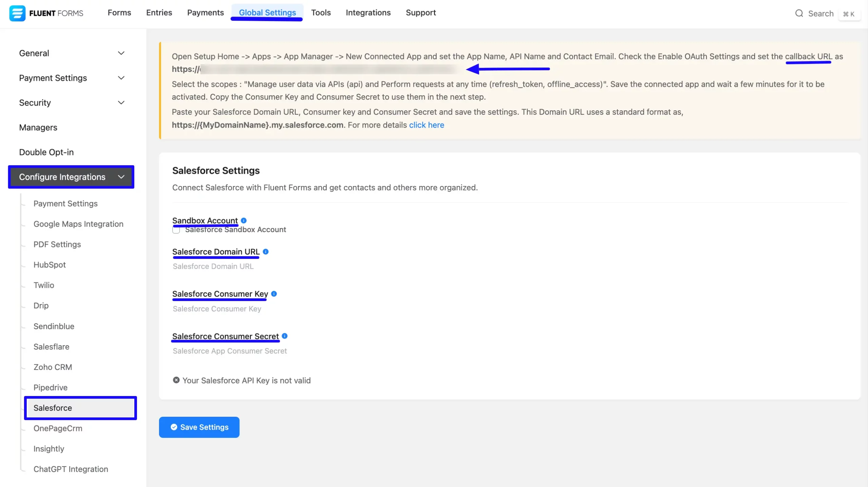
Task: Open the Double Opt-in settings
Action: click(46, 152)
